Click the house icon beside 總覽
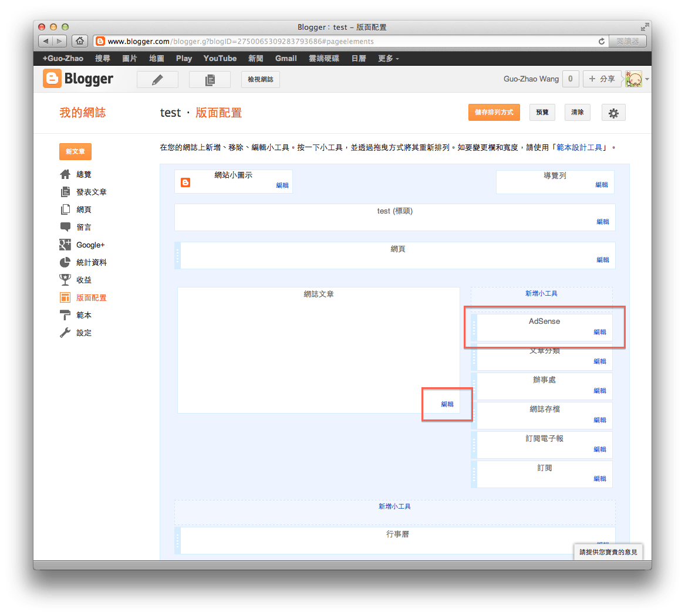685x616 pixels. tap(65, 174)
